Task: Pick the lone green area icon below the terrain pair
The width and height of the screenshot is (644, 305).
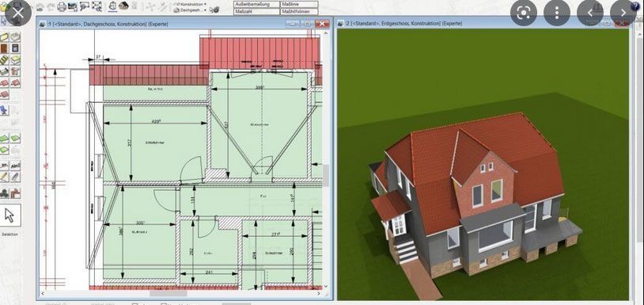Action: tap(4, 150)
